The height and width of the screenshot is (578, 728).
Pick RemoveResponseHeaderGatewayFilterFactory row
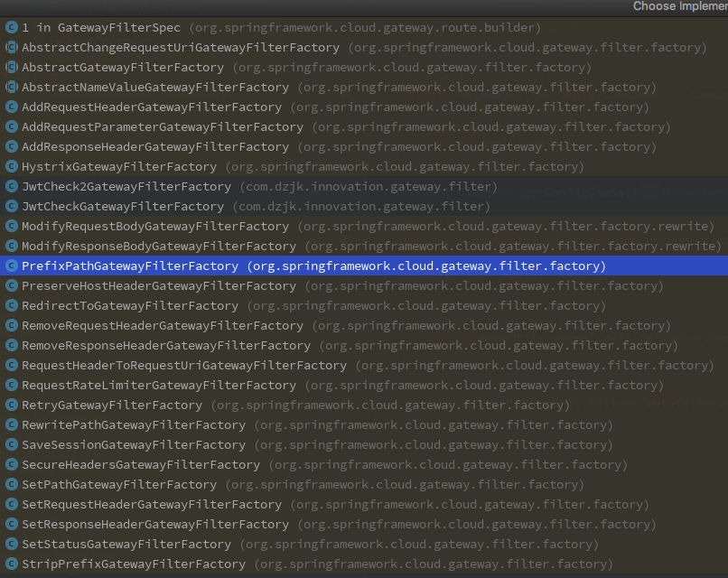pyautogui.click(x=364, y=345)
